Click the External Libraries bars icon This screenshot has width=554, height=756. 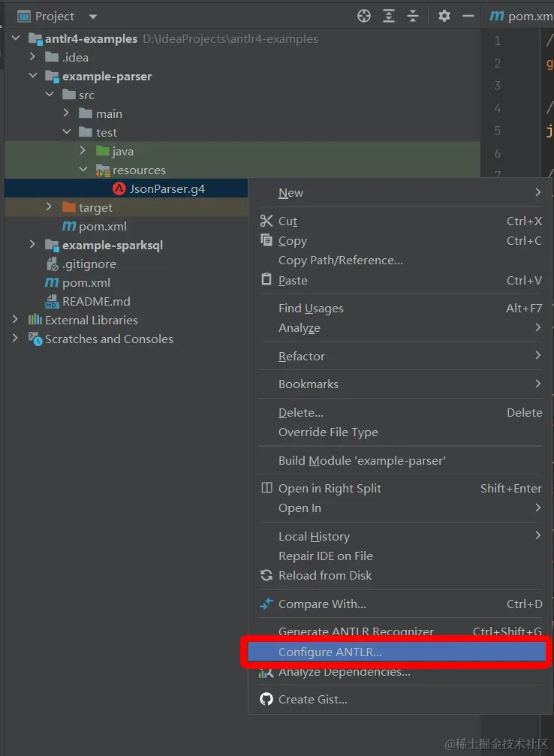coord(35,320)
